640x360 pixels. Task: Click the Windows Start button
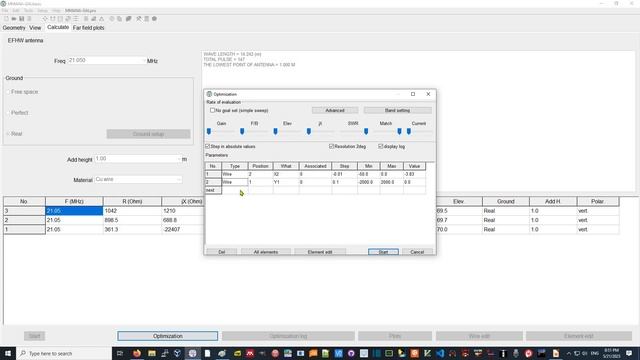click(8, 353)
